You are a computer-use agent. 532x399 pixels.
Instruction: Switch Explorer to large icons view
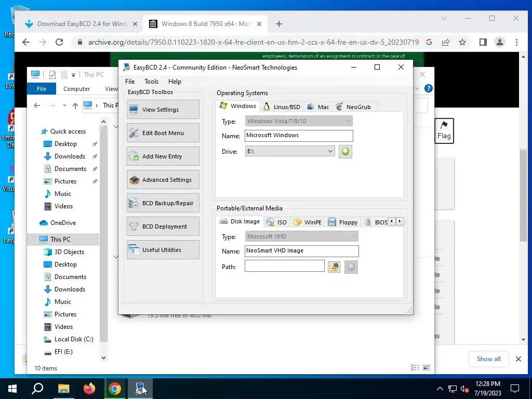tap(427, 367)
